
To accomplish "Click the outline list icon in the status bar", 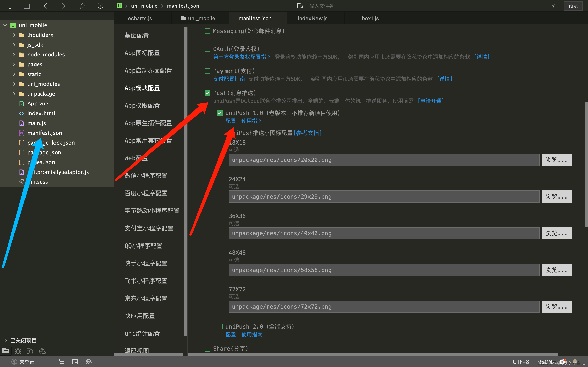I will (x=61, y=362).
